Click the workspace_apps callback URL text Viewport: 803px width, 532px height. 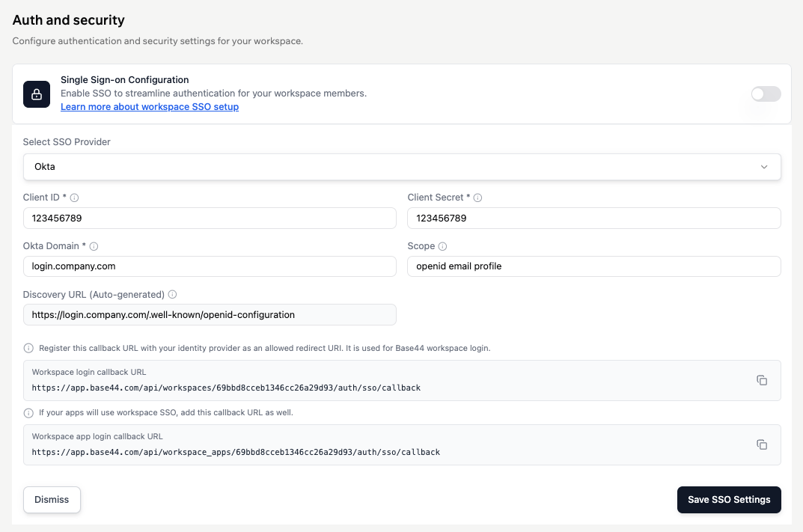coord(236,452)
